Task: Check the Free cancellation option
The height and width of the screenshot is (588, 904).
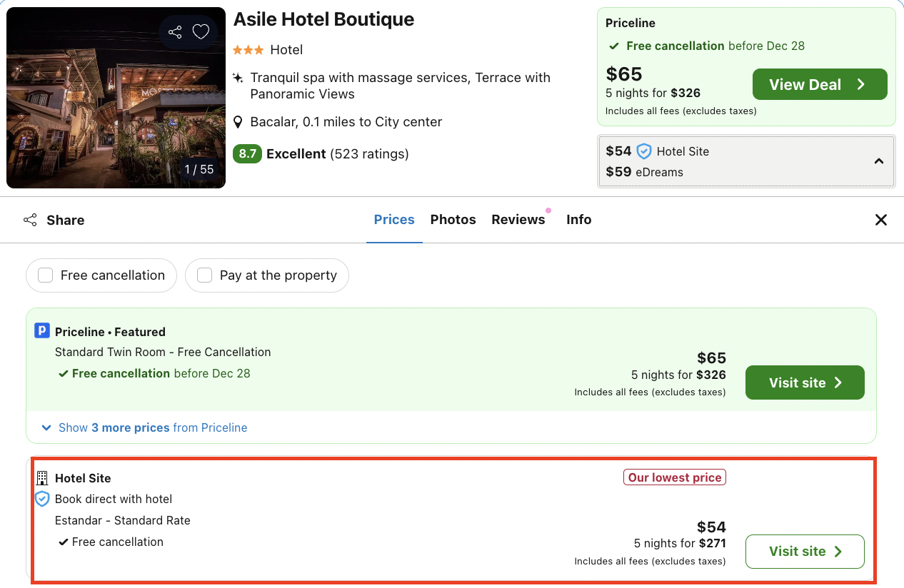Action: click(45, 275)
